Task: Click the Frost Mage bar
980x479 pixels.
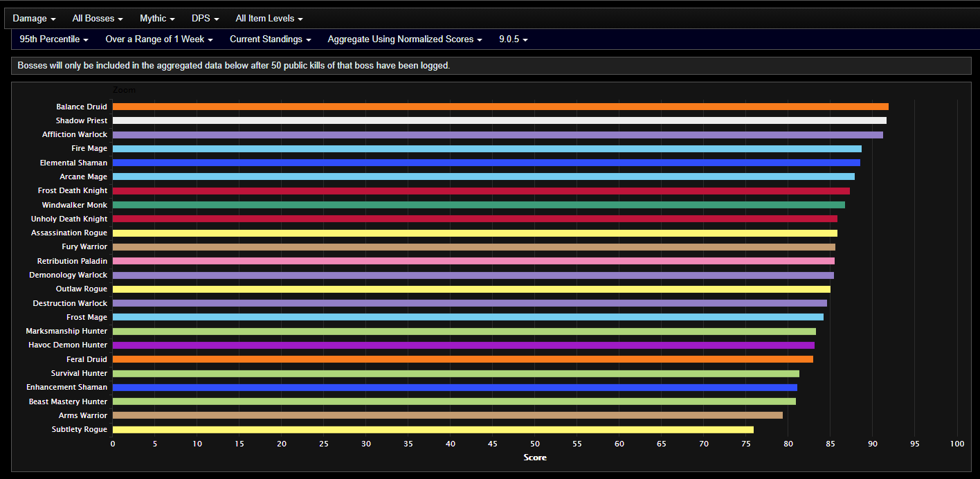Action: pos(468,317)
